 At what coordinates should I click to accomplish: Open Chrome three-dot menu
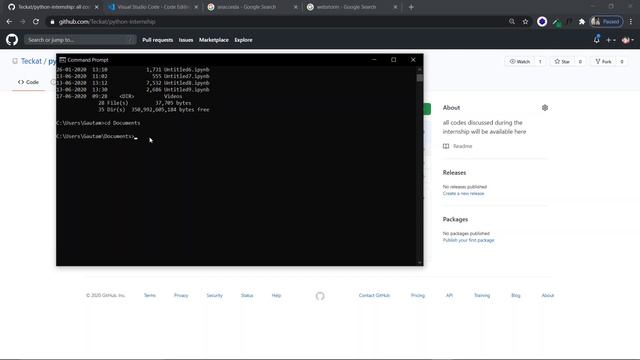coord(631,22)
